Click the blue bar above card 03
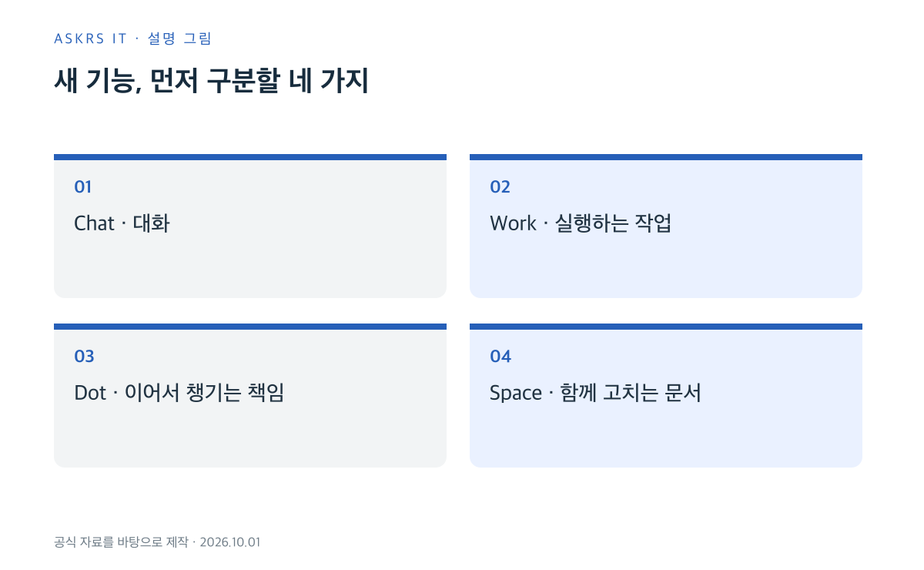This screenshot has height=570, width=924. click(x=250, y=327)
